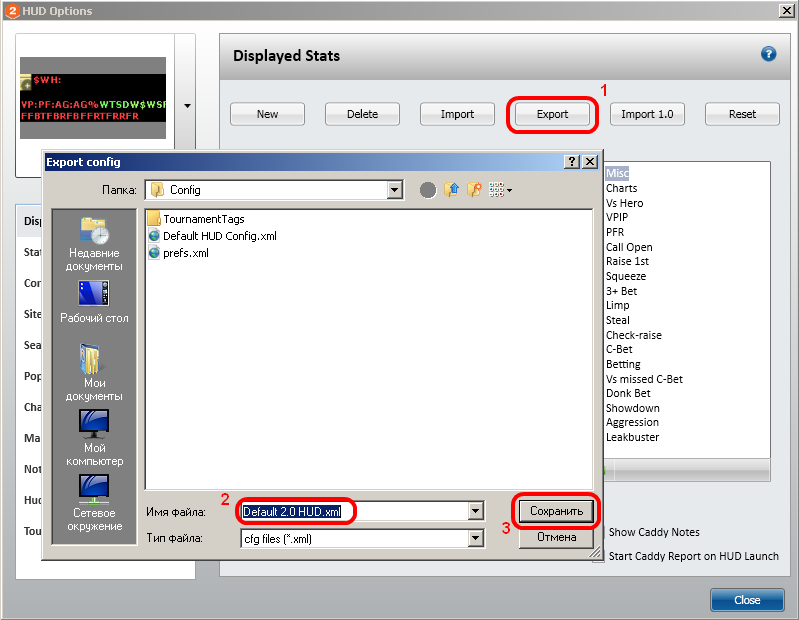Open Мои документы shortcut
Image resolution: width=799 pixels, height=620 pixels.
94,373
